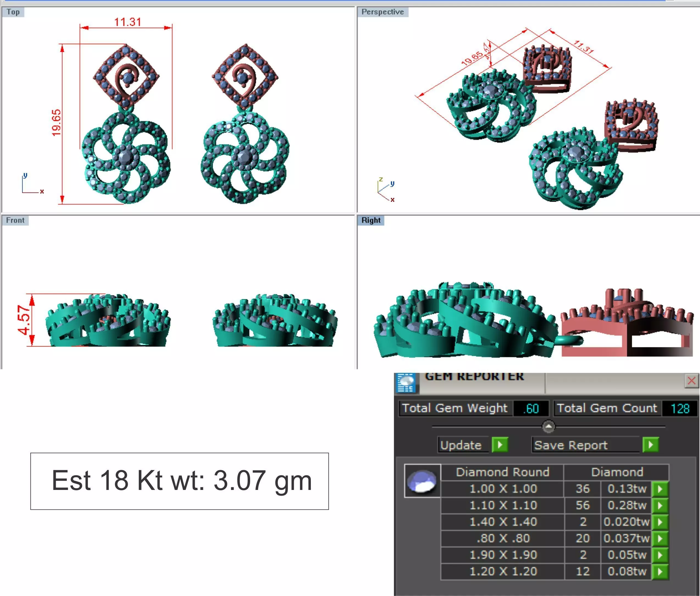Click green arrow for 1.90 X 1.90 row
700x596 pixels.
[x=660, y=555]
